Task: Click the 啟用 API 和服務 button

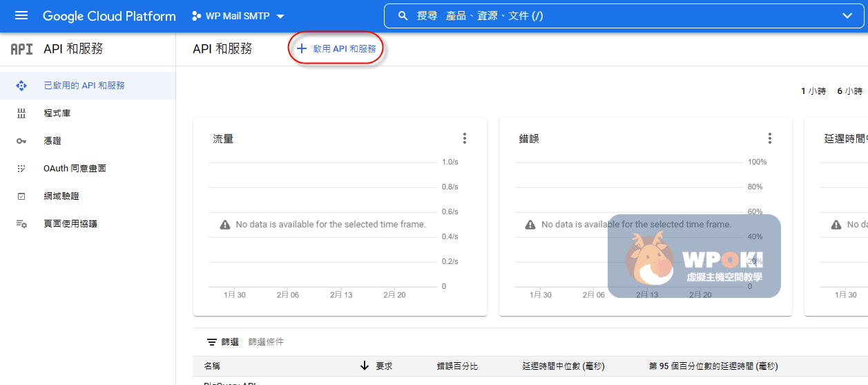Action: [336, 49]
